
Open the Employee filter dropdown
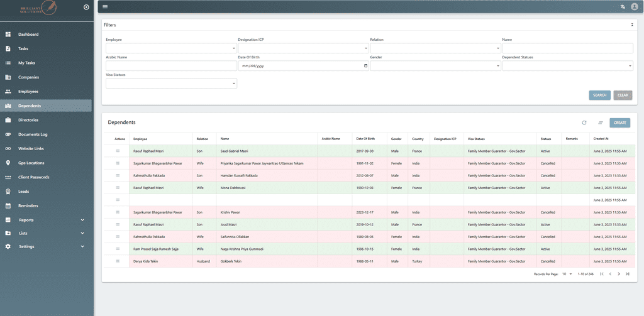click(x=171, y=48)
